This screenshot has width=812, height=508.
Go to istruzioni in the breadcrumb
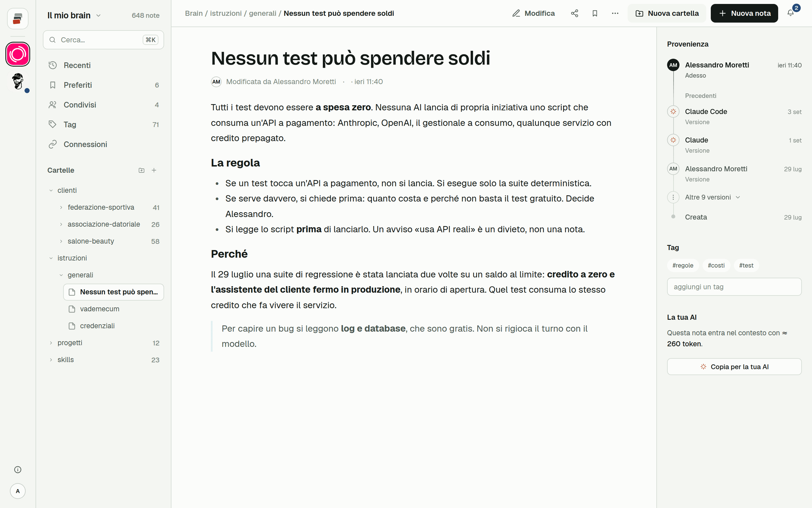pos(226,14)
